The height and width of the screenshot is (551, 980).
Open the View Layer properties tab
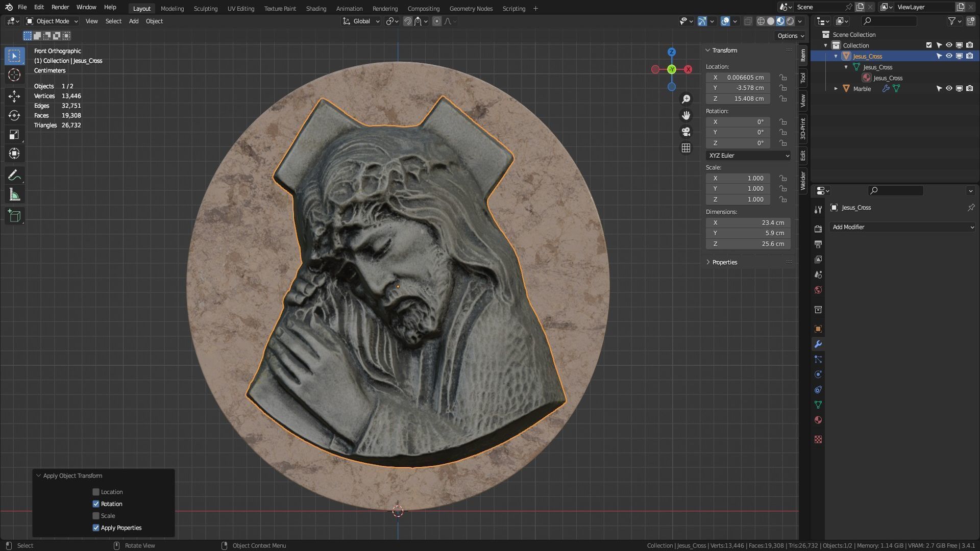tap(818, 259)
